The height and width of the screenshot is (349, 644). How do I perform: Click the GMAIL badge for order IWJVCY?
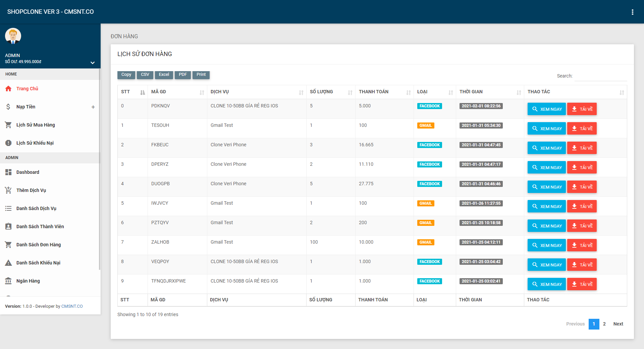[426, 203]
